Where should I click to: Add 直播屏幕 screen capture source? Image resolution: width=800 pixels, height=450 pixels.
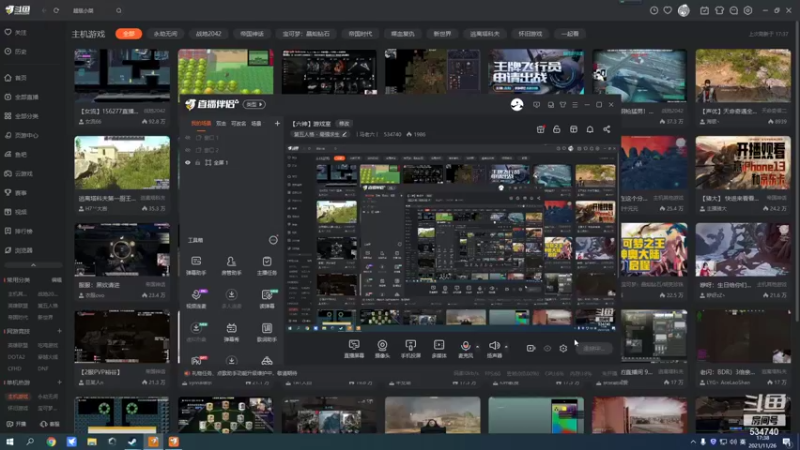tap(354, 348)
